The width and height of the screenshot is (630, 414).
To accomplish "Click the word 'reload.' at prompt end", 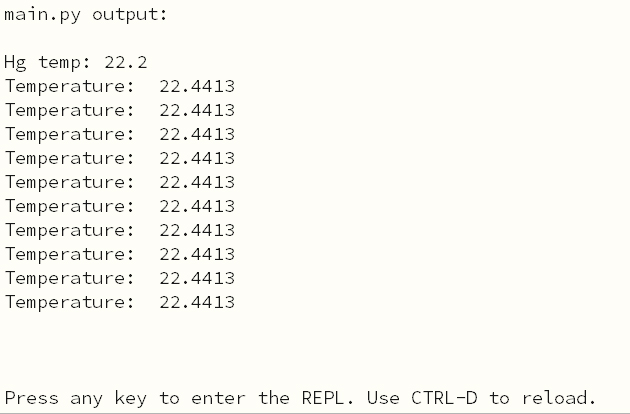I will tap(559, 398).
